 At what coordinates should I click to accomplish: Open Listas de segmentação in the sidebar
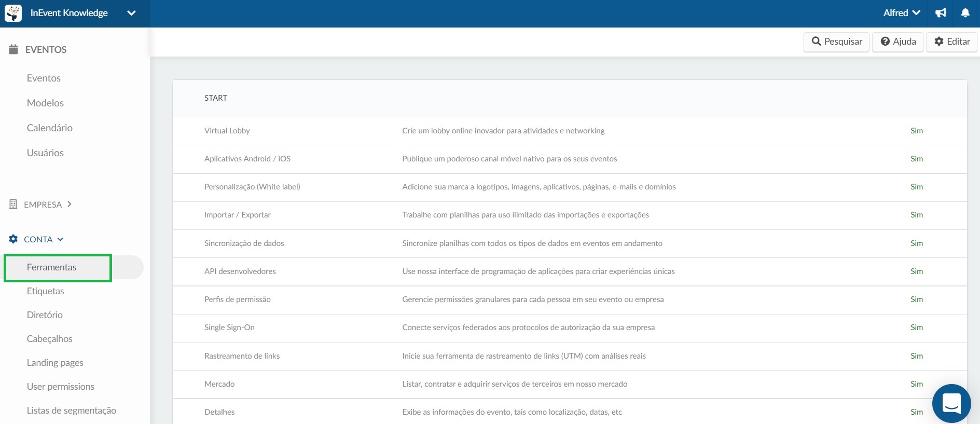[72, 411]
